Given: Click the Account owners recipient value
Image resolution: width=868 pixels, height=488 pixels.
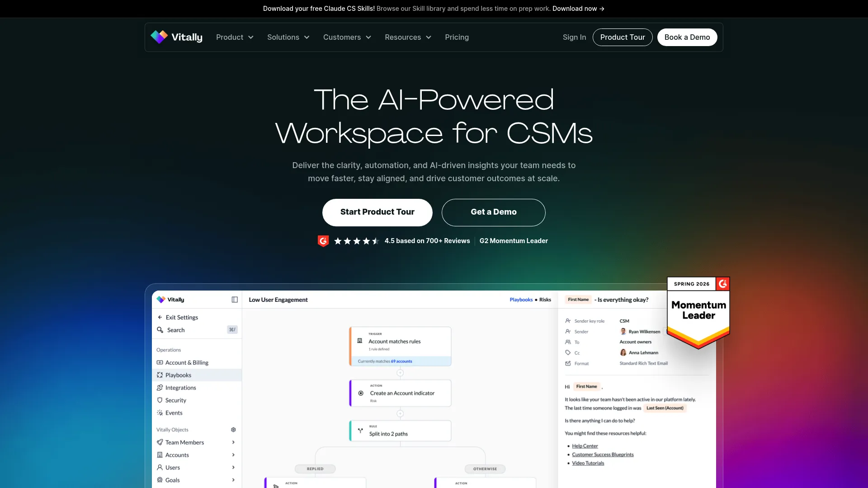Looking at the screenshot, I should (x=635, y=342).
